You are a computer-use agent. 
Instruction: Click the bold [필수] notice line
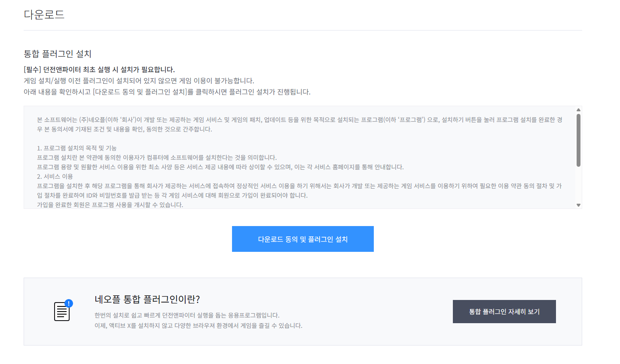(x=99, y=70)
